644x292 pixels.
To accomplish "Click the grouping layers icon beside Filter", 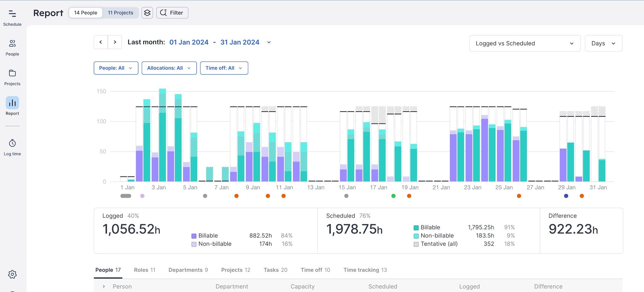I will click(147, 13).
